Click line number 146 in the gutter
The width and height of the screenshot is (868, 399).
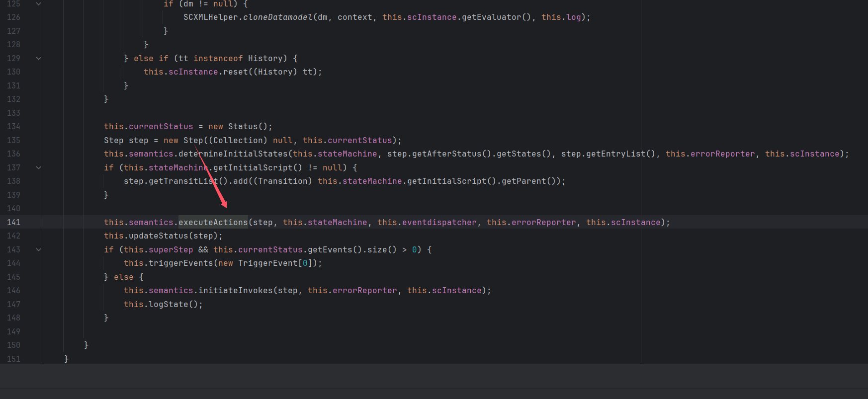pyautogui.click(x=13, y=290)
